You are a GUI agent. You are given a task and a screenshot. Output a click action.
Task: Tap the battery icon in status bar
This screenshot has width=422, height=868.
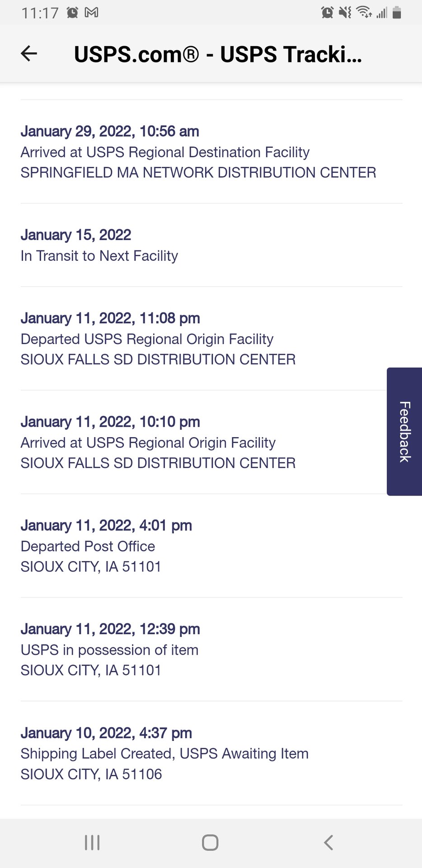(397, 12)
